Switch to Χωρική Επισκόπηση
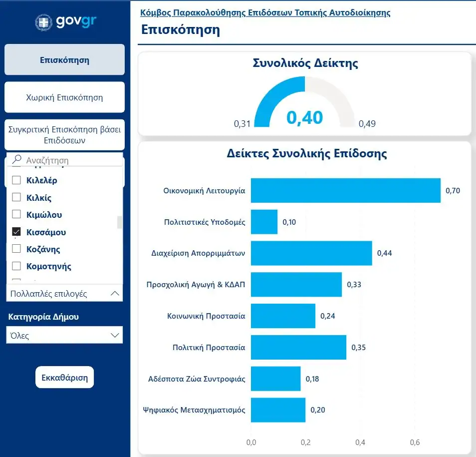This screenshot has width=476, height=457. click(x=64, y=97)
